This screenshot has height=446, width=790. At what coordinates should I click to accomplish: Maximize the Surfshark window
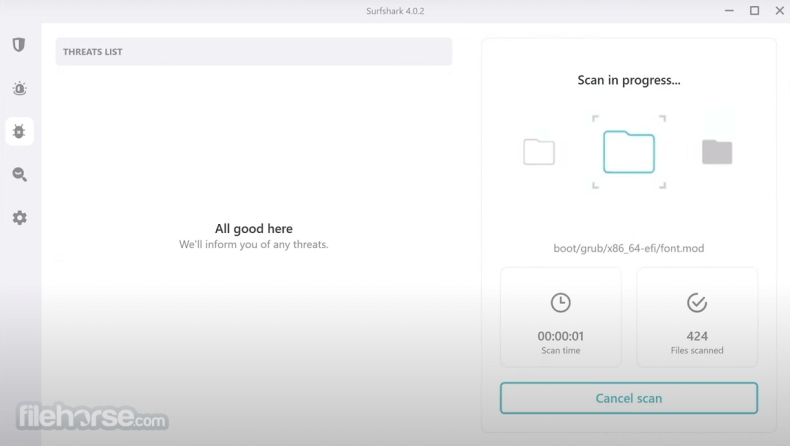coord(754,11)
